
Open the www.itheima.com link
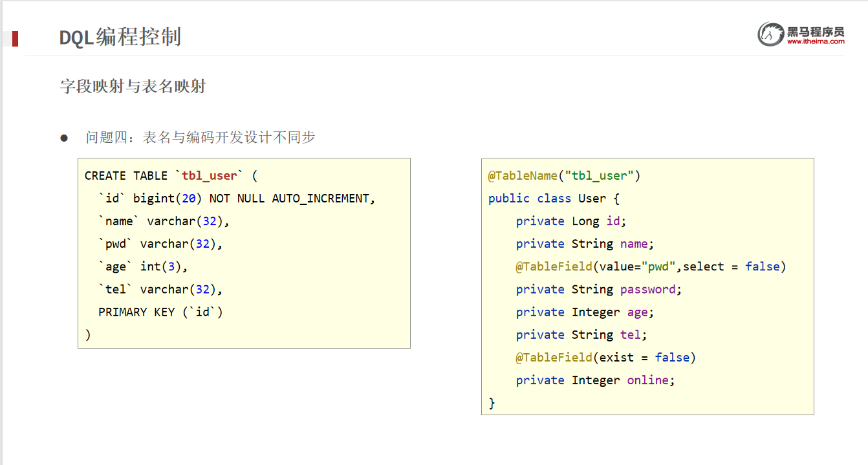pos(816,42)
